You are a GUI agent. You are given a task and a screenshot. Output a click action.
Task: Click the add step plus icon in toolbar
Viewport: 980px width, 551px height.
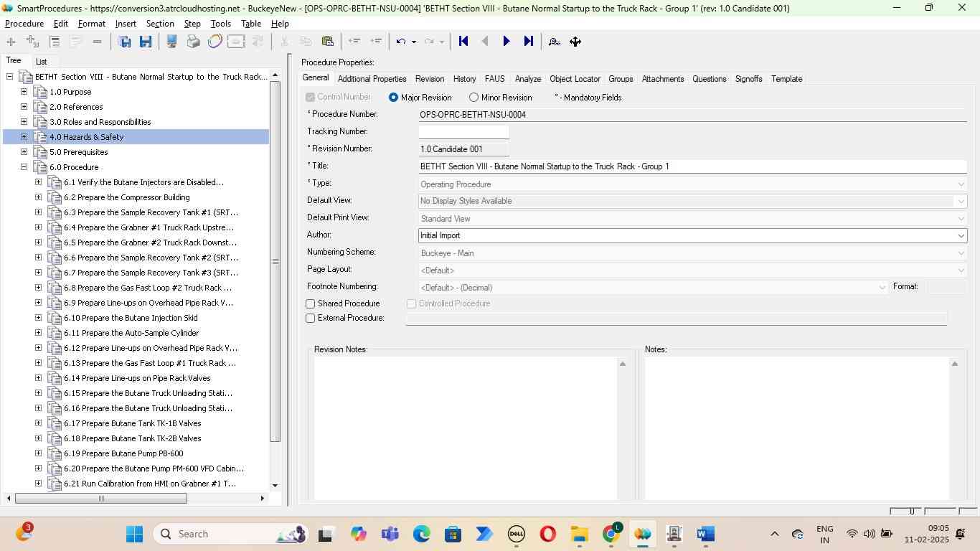pos(11,42)
